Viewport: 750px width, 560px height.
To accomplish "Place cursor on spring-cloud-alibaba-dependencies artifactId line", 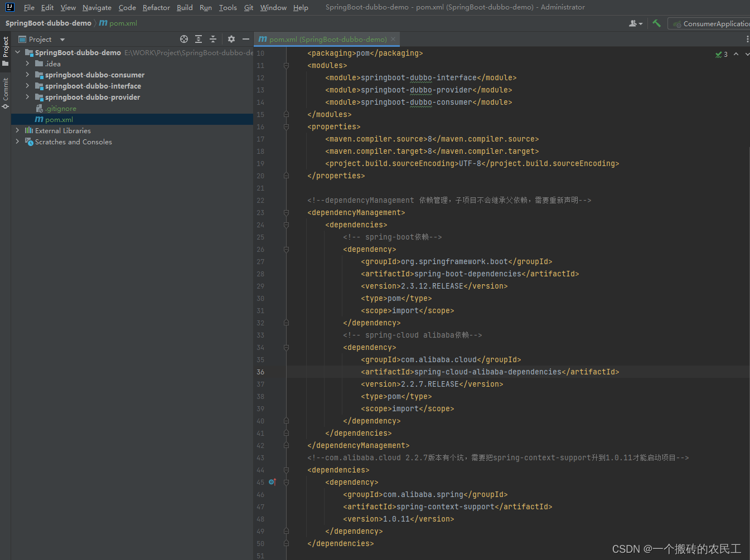I will 490,372.
